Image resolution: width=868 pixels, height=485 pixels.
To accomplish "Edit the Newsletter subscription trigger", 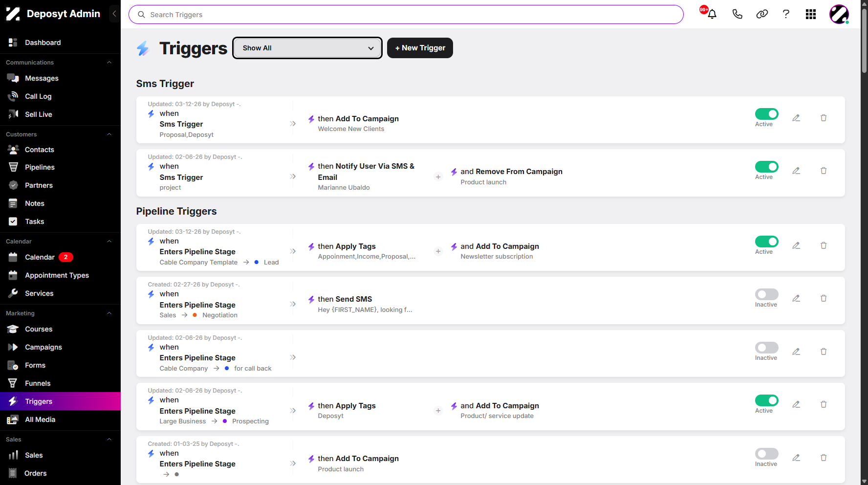I will click(x=796, y=245).
